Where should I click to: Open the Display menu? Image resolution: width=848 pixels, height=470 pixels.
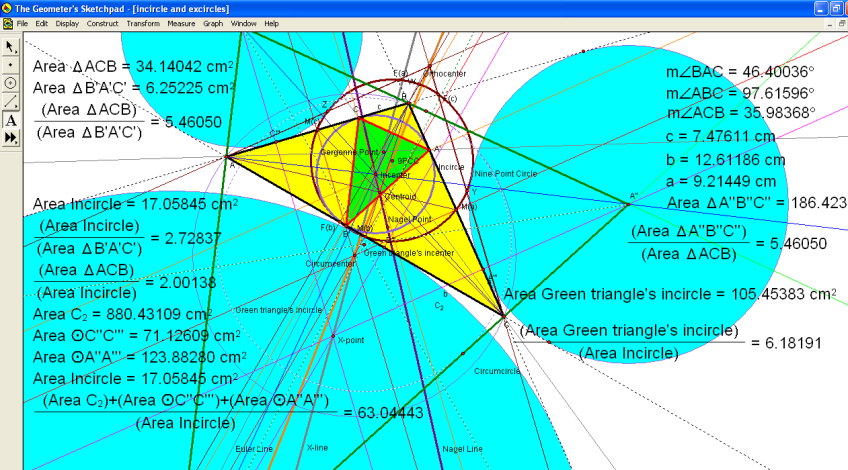click(67, 23)
